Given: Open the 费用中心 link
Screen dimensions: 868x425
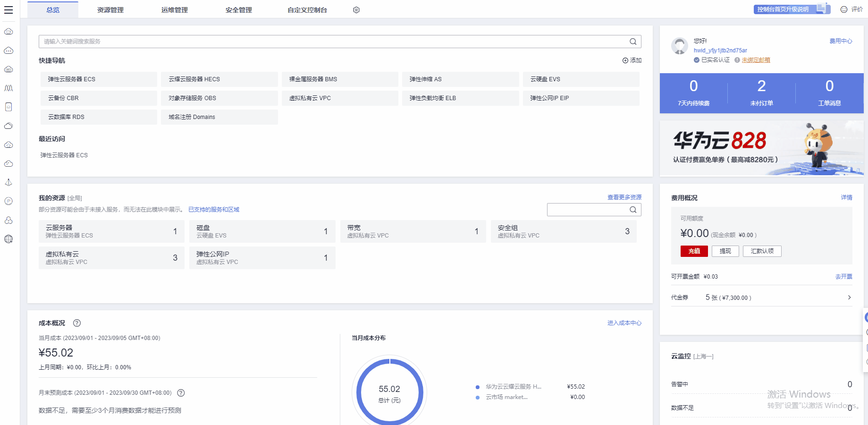Looking at the screenshot, I should pyautogui.click(x=841, y=41).
